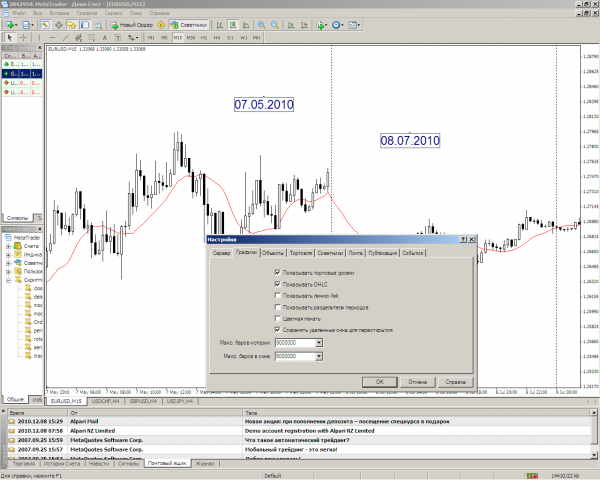This screenshot has height=480, width=600.
Task: Open the Alpari NZ Limited demo registration message
Action: click(x=299, y=431)
